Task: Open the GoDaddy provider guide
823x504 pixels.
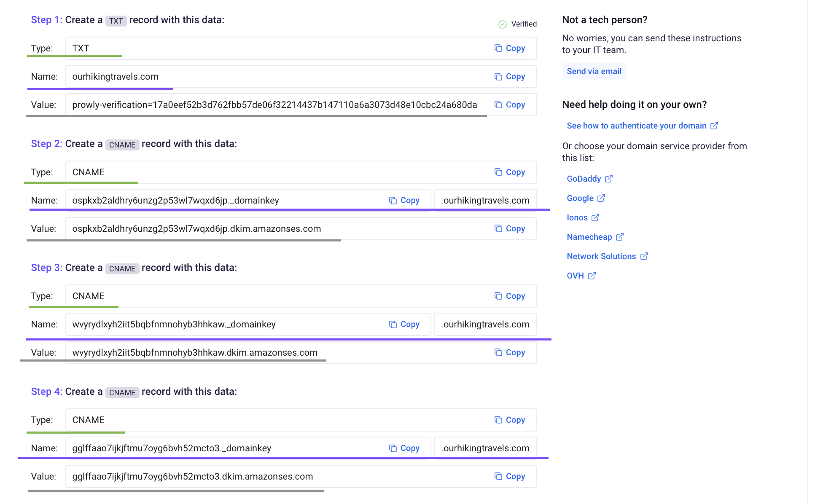Action: (589, 179)
